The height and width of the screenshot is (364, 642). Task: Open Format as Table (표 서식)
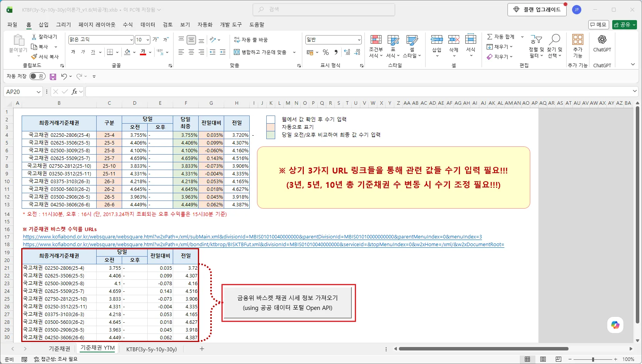(x=393, y=46)
